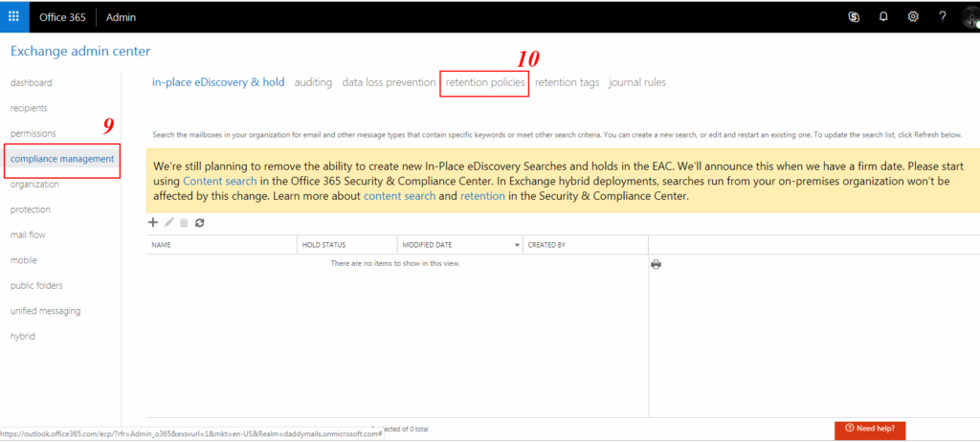The height and width of the screenshot is (442, 980).
Task: Select public folders in the left navigation
Action: click(x=36, y=286)
